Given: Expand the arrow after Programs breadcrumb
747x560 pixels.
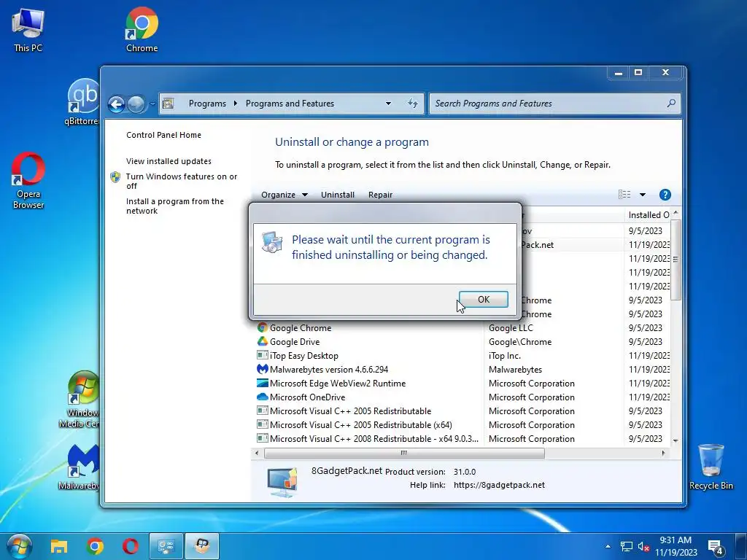Looking at the screenshot, I should pyautogui.click(x=236, y=104).
